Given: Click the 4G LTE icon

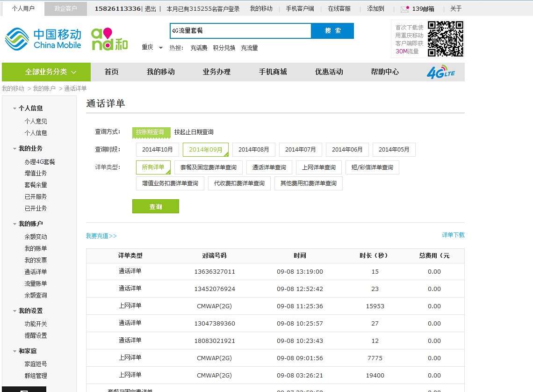Looking at the screenshot, I should [x=440, y=72].
